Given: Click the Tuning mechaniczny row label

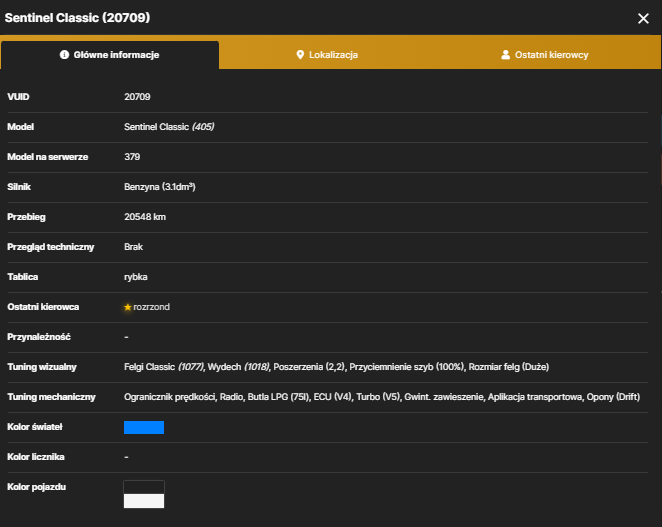Looking at the screenshot, I should (52, 397).
